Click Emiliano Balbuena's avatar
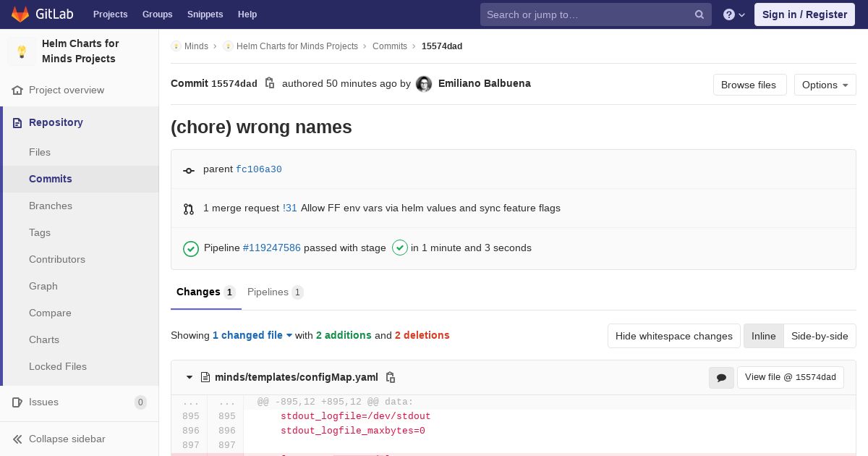Viewport: 868px width, 456px height. pyautogui.click(x=424, y=84)
